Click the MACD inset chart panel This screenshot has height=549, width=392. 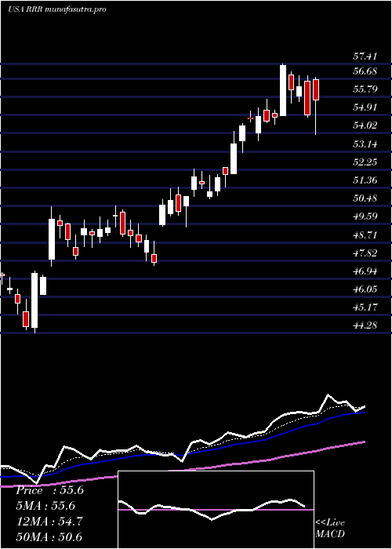tap(216, 510)
